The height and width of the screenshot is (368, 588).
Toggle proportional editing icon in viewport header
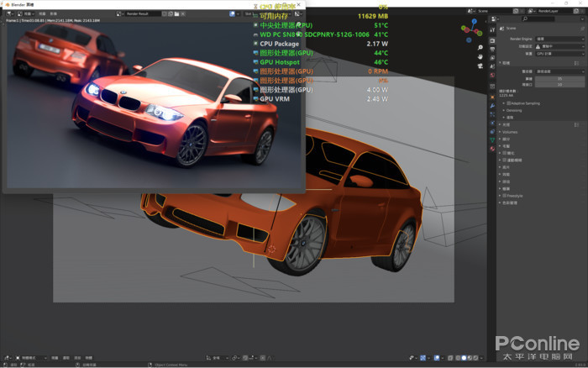tap(262, 358)
